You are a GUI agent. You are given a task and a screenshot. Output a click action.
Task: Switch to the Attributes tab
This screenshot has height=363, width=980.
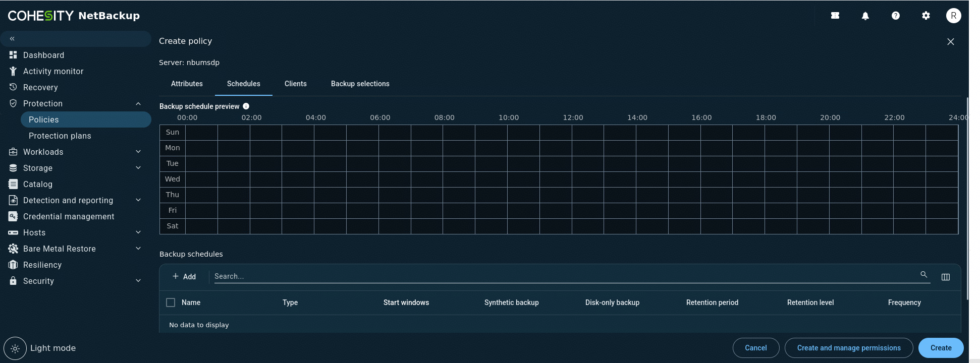pos(187,84)
